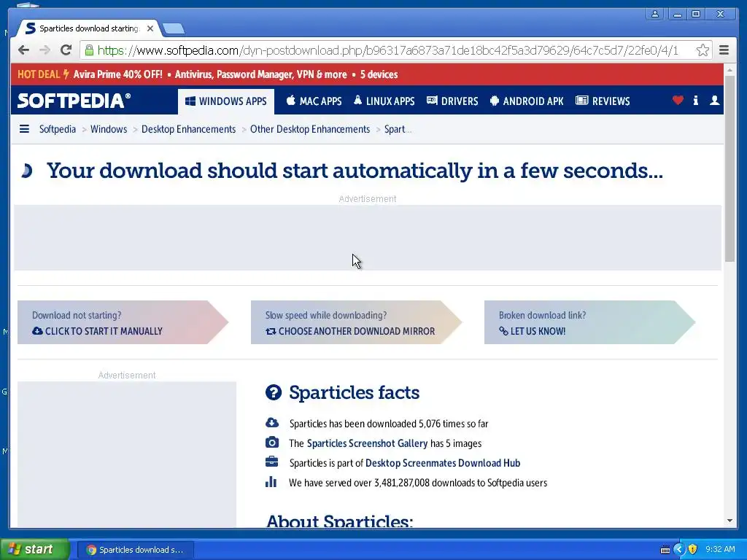
Task: Open Desktop Screenmates Download Hub link
Action: coord(443,463)
